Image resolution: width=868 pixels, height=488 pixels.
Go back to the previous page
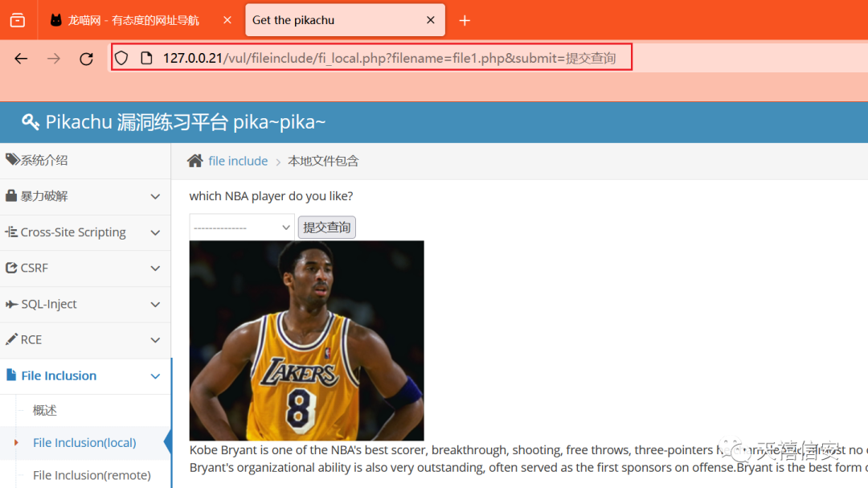click(21, 58)
